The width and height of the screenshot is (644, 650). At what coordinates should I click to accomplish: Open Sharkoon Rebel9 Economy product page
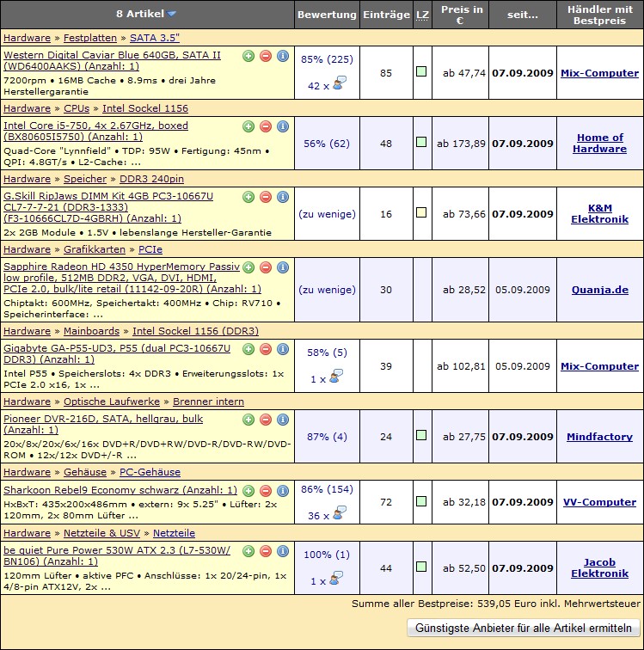(x=120, y=490)
